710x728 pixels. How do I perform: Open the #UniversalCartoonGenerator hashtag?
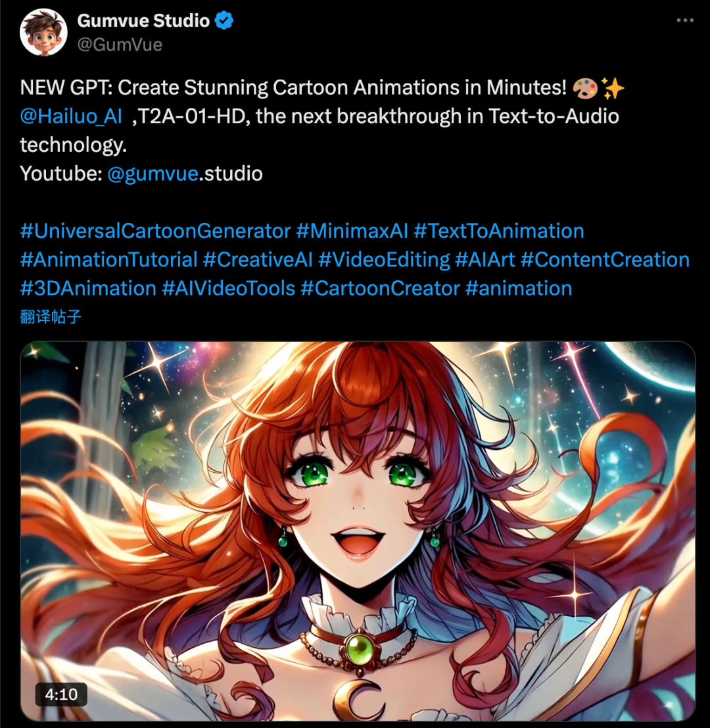155,231
